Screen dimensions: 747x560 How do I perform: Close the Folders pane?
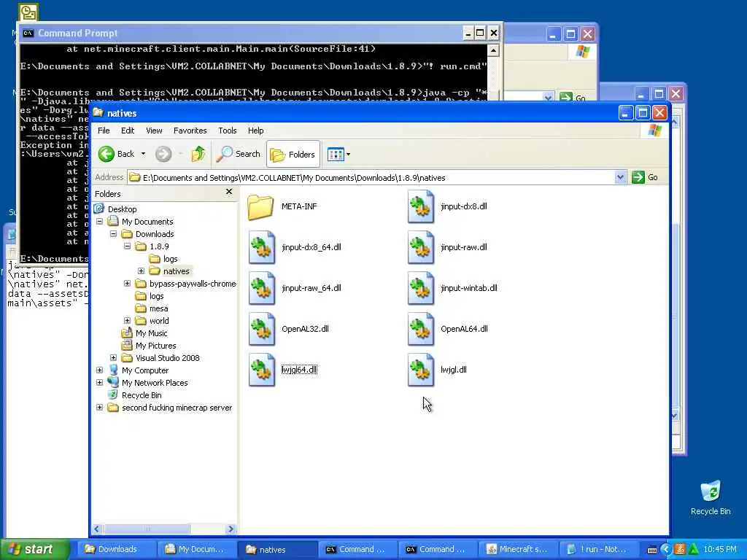point(229,192)
